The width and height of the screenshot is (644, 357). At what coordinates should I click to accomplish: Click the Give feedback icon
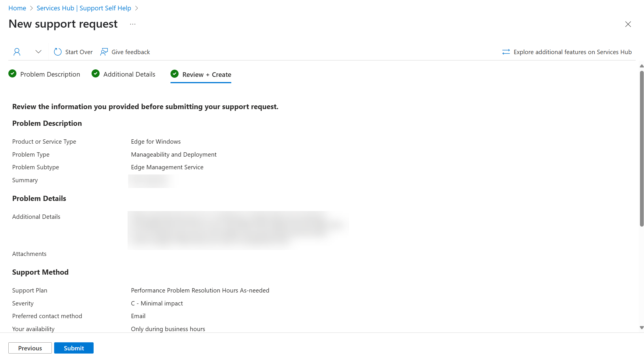click(x=104, y=52)
